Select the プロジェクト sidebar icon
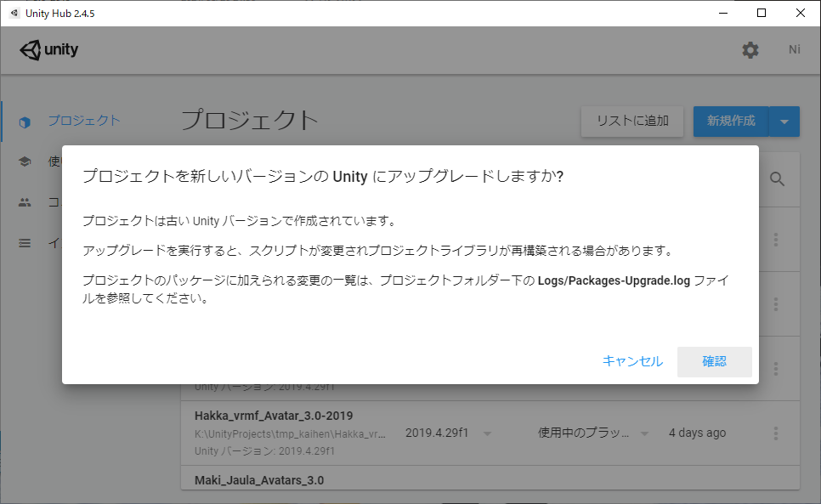 click(x=25, y=121)
